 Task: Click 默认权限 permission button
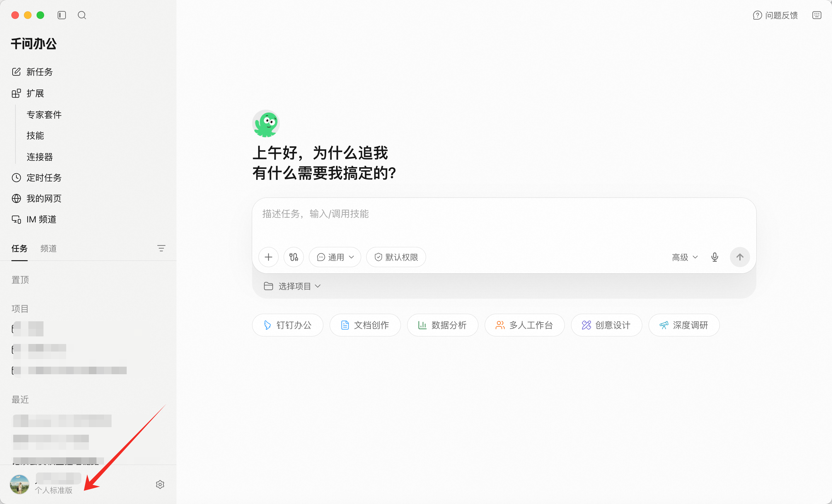click(396, 257)
